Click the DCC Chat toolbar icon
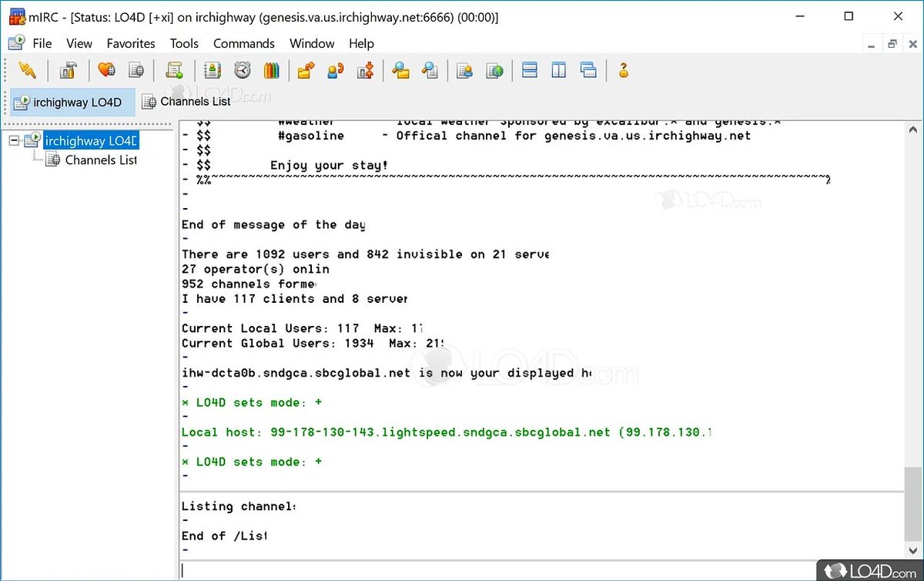The image size is (924, 581). point(336,70)
